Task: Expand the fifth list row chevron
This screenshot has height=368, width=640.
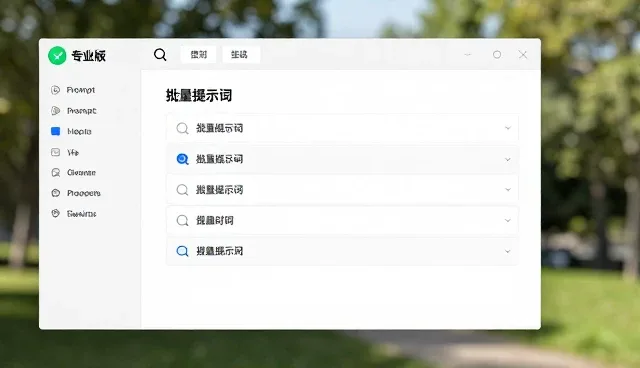Action: coord(508,251)
